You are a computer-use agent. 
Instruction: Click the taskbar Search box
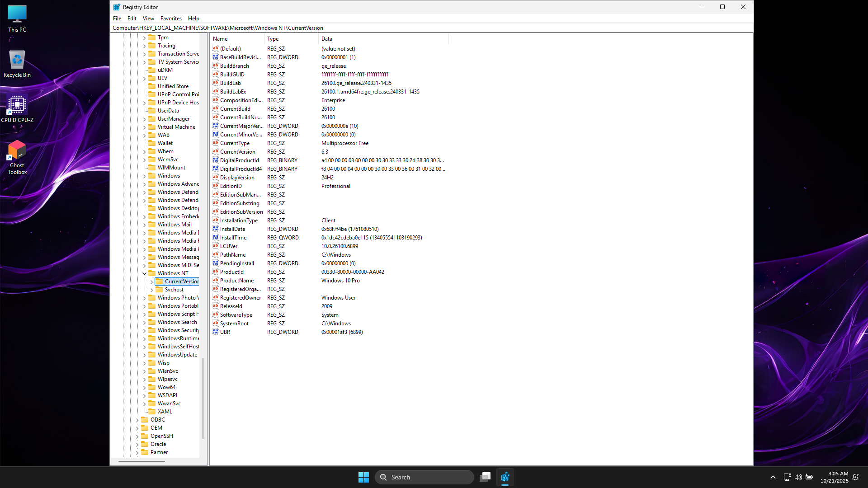(x=424, y=477)
